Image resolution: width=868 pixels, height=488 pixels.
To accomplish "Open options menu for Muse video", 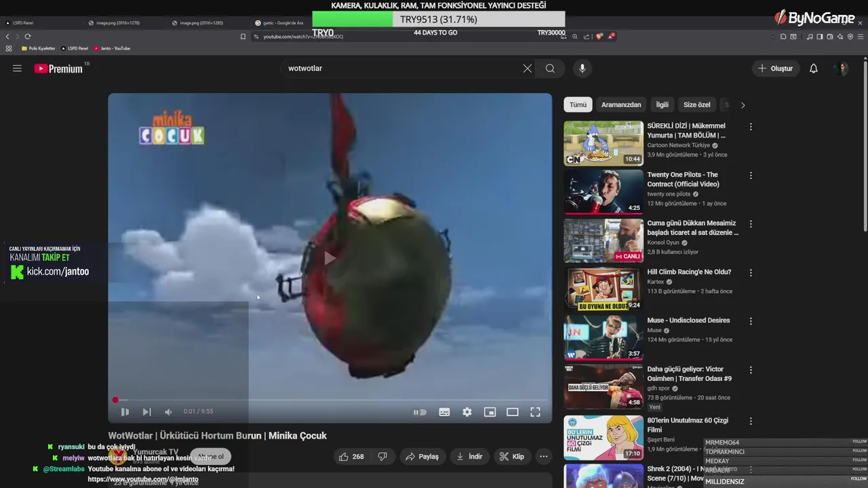I will point(750,321).
